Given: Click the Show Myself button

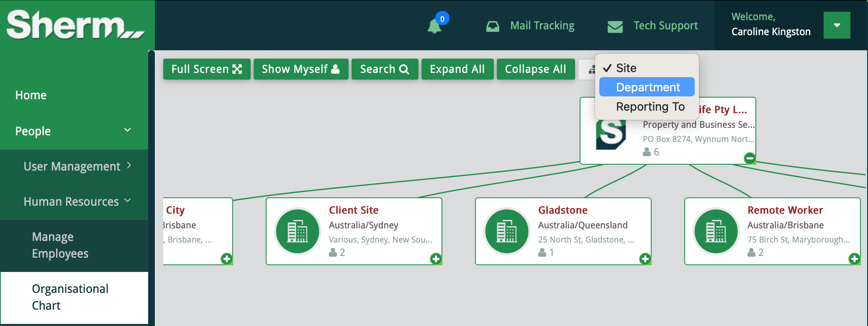Looking at the screenshot, I should [x=300, y=69].
